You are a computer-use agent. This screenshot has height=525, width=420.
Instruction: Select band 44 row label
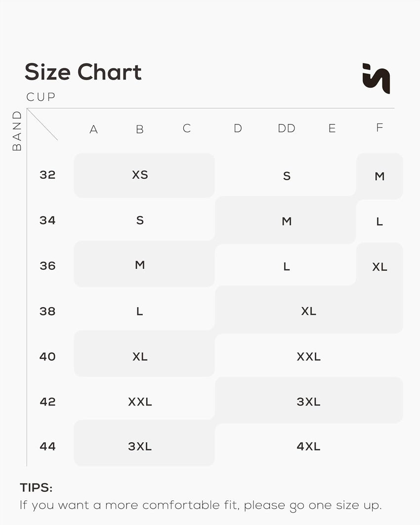coord(47,446)
